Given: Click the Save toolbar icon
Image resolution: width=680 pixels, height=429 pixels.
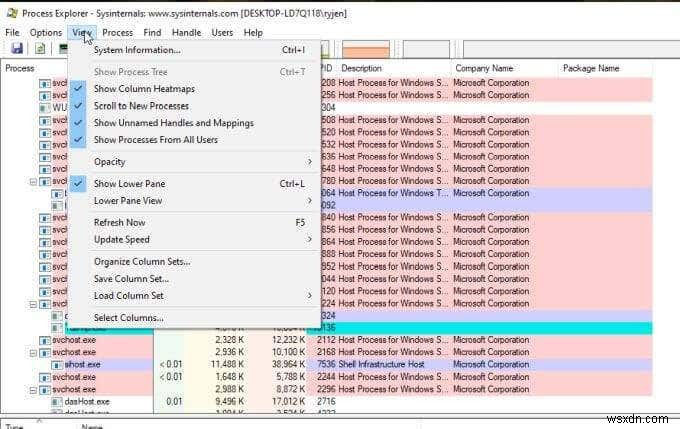Looking at the screenshot, I should pyautogui.click(x=17, y=49).
